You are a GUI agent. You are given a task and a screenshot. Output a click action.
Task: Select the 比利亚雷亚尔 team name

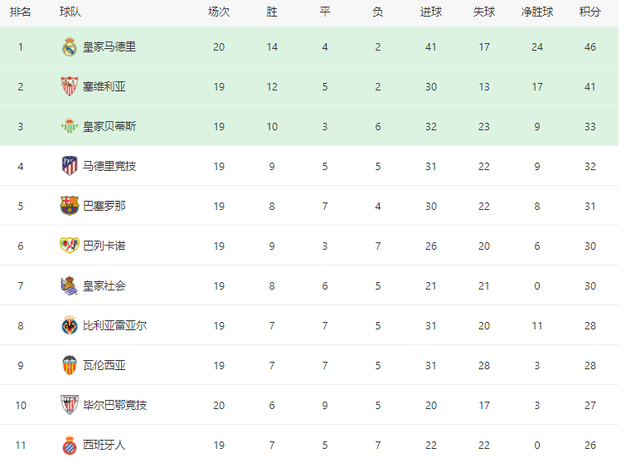(x=114, y=325)
